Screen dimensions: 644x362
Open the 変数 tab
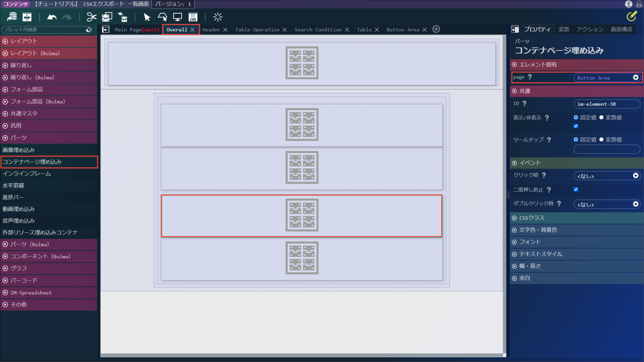pyautogui.click(x=563, y=29)
